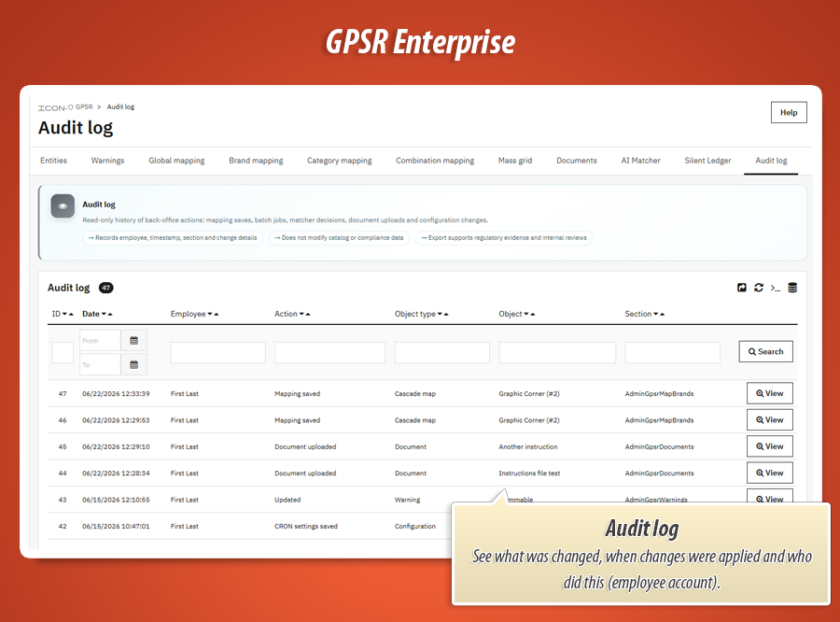
Task: View audit entry 47
Action: tap(770, 393)
